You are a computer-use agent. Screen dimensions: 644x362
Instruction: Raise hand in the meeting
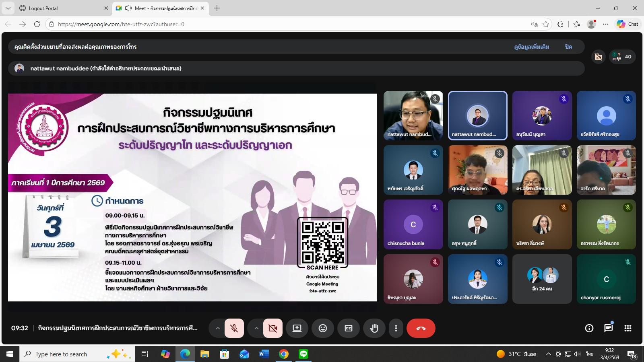click(x=374, y=328)
